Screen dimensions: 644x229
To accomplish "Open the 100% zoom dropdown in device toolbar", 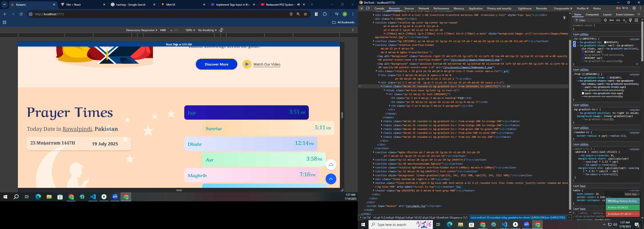I will (x=190, y=30).
